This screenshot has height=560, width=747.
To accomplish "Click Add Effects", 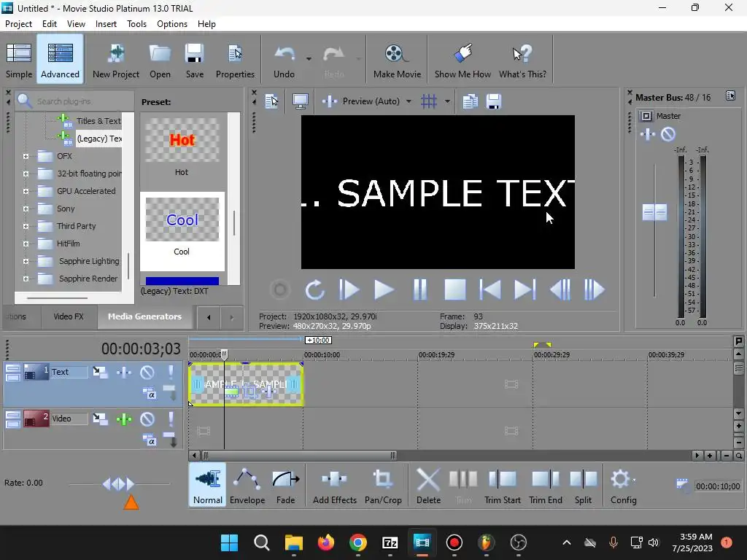I will tap(334, 485).
